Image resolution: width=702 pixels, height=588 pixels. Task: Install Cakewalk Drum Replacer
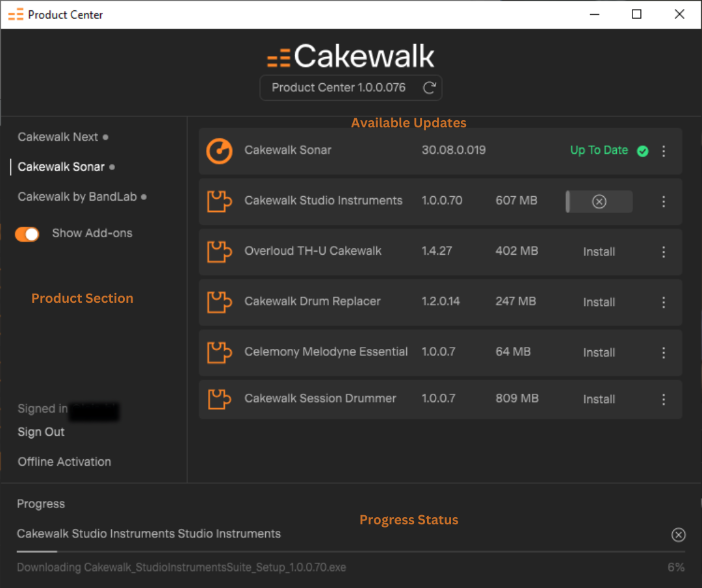pyautogui.click(x=599, y=302)
